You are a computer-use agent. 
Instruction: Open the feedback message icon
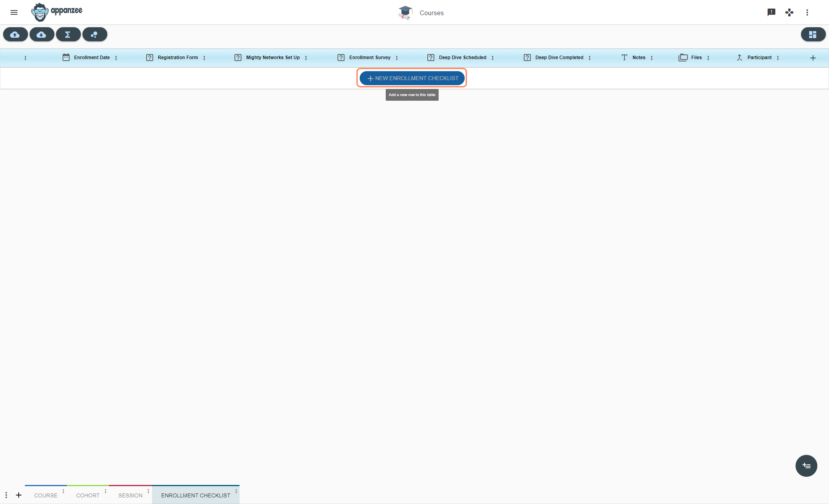[771, 12]
